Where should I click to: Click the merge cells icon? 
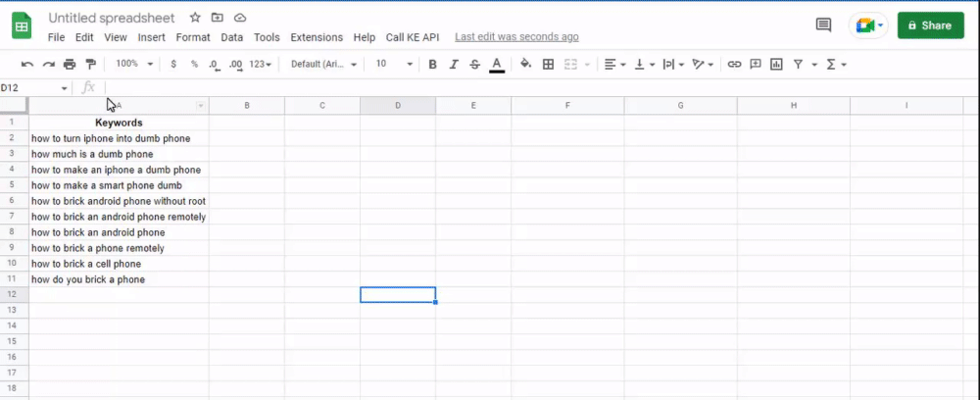click(x=570, y=65)
